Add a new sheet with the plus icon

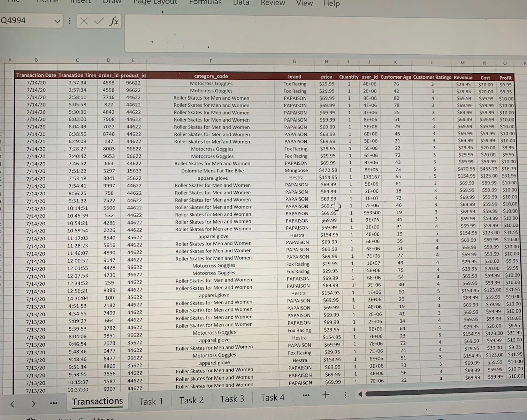coord(325,395)
